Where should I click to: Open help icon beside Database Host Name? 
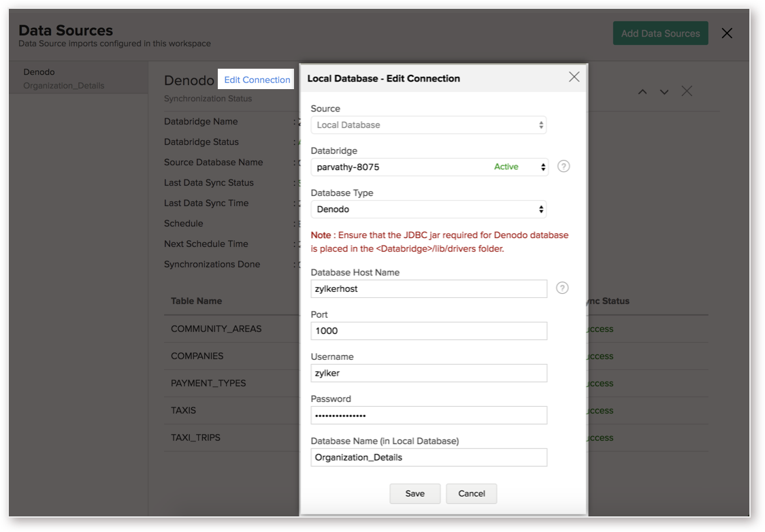click(562, 288)
